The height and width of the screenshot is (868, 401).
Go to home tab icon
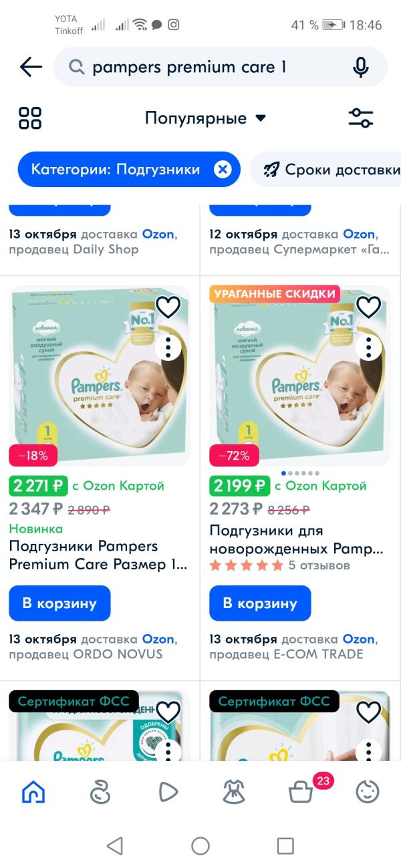33,792
